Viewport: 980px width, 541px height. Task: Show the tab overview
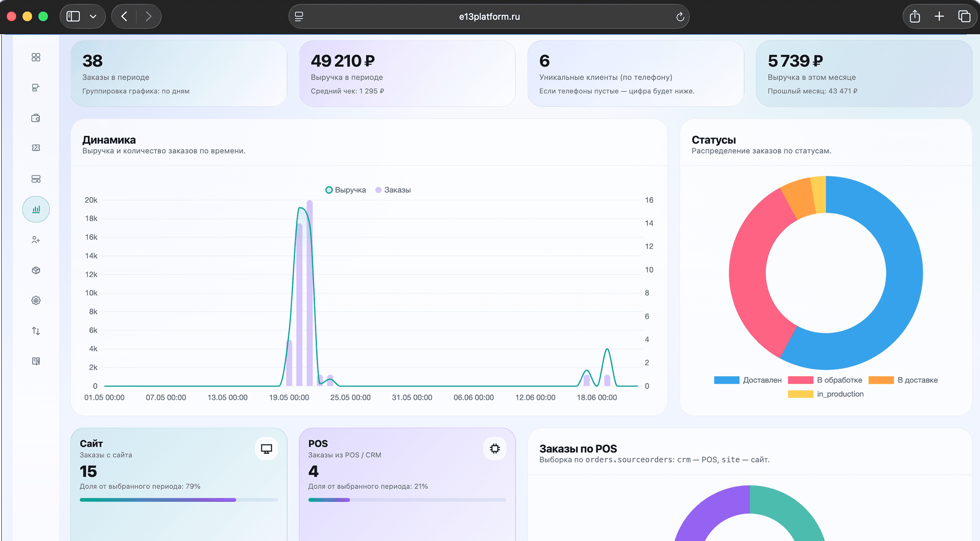coord(964,17)
